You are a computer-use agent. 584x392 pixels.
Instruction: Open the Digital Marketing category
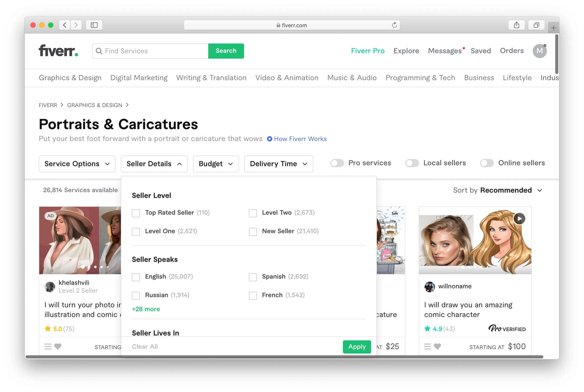[x=139, y=78]
